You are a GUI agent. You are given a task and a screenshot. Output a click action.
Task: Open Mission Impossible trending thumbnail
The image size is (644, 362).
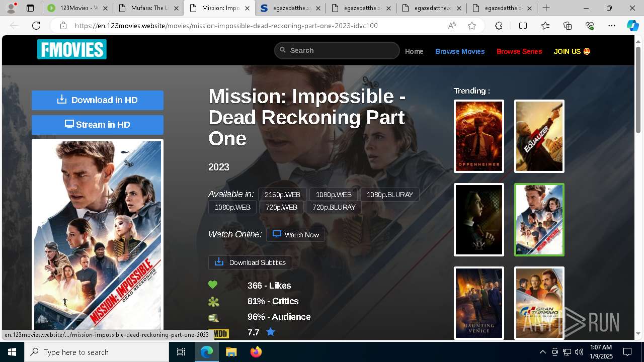[x=539, y=220]
